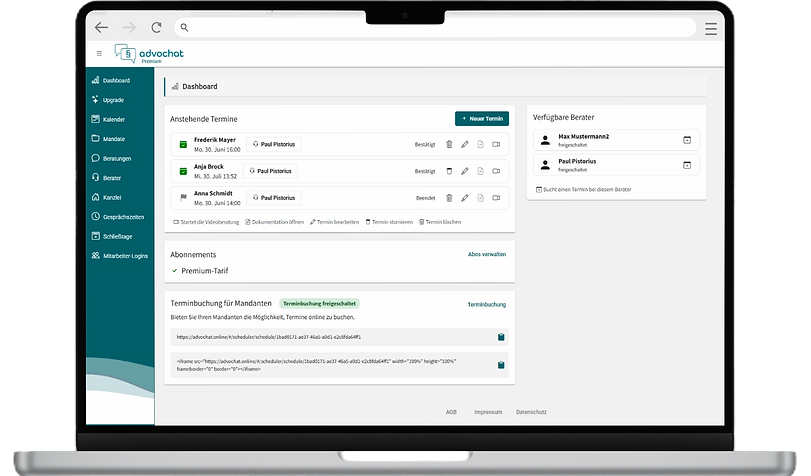Reload the page with the refresh icon
811x476 pixels.
click(156, 27)
